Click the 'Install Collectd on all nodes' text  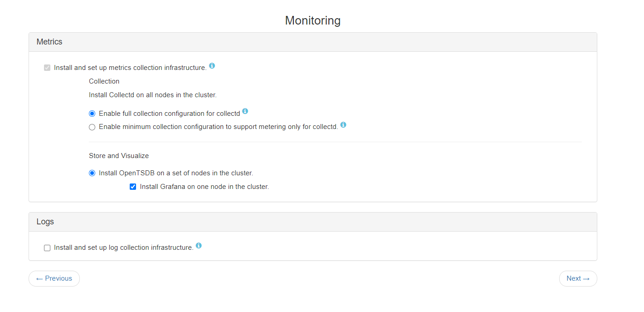[152, 95]
